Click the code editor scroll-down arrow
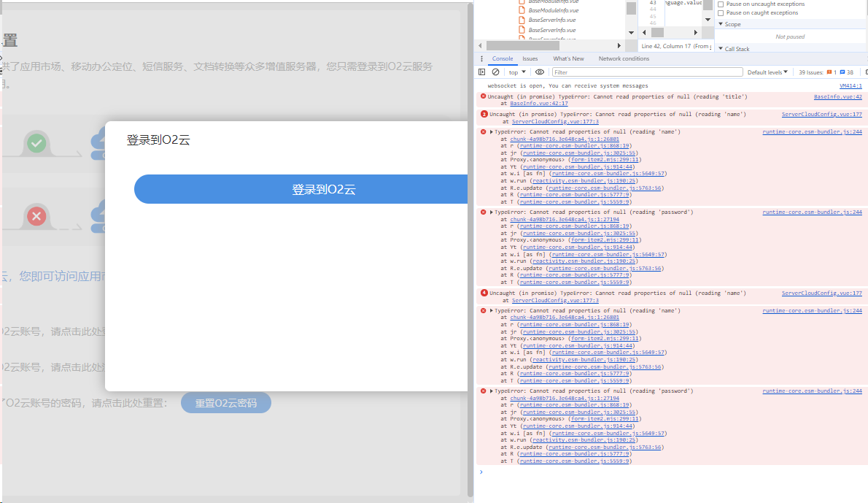This screenshot has height=503, width=868. click(708, 20)
